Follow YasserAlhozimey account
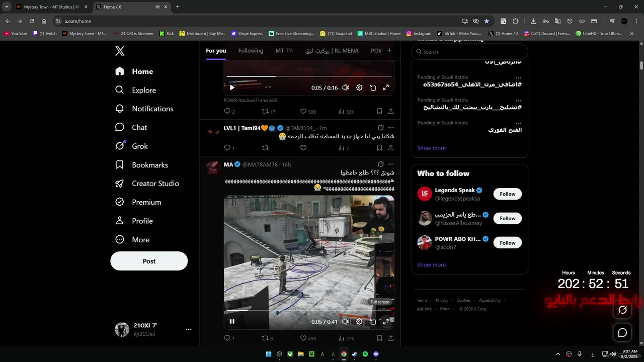644x362 pixels. coord(508,218)
